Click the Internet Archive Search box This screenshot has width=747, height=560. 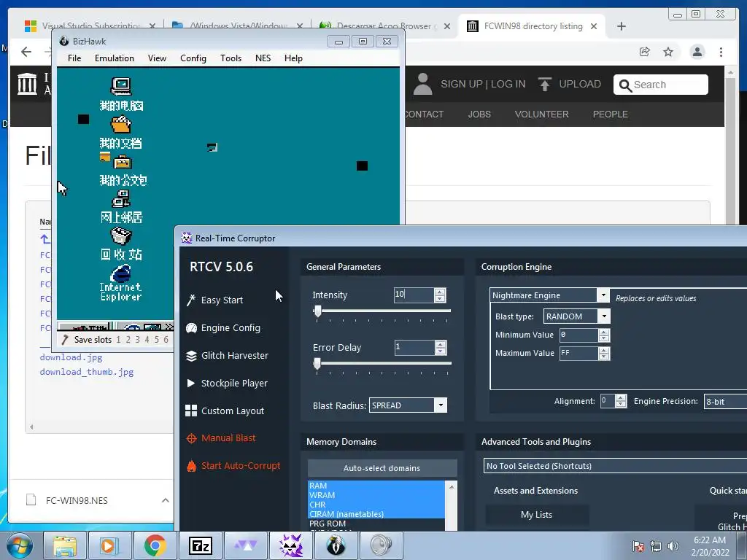pyautogui.click(x=661, y=85)
